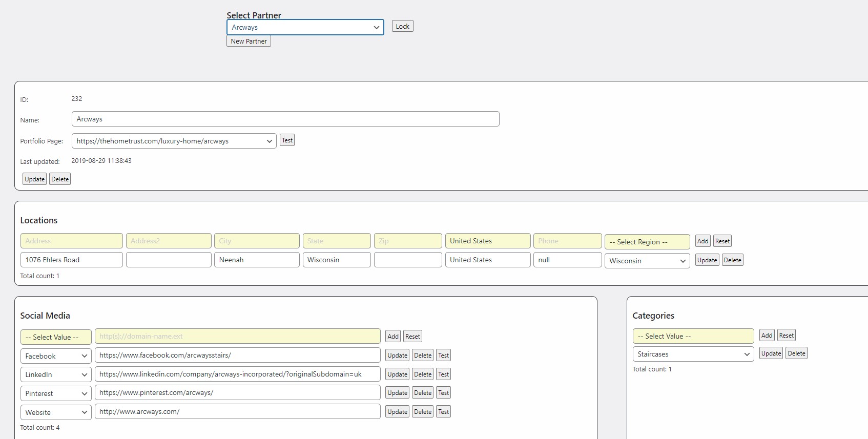Click Update below Last updated
Viewport: 868px width, 439px height.
(x=34, y=179)
